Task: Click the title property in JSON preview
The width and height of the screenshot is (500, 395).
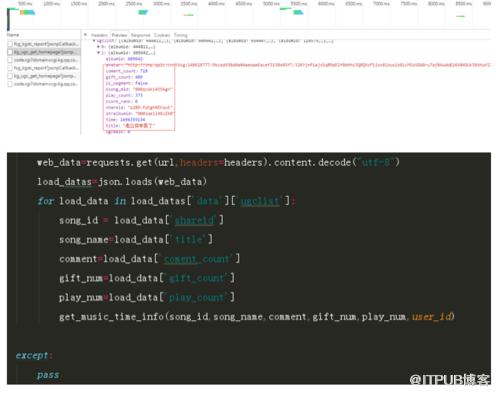Action: click(130, 126)
